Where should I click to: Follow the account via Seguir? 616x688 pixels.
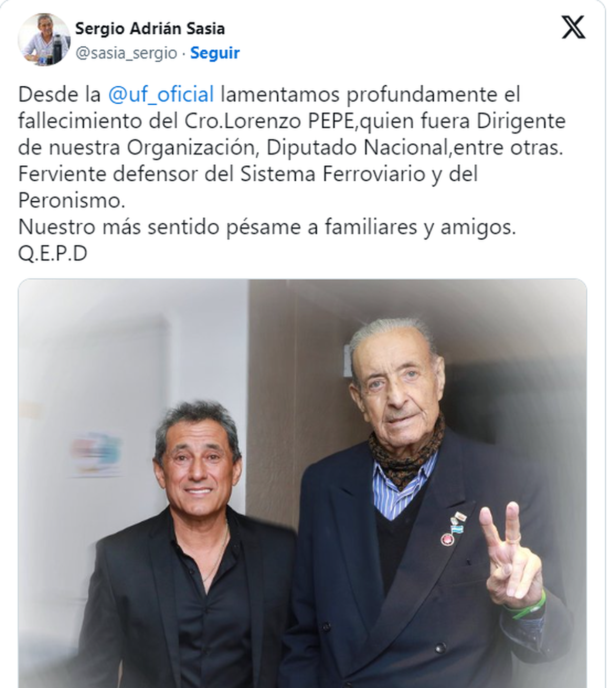215,53
